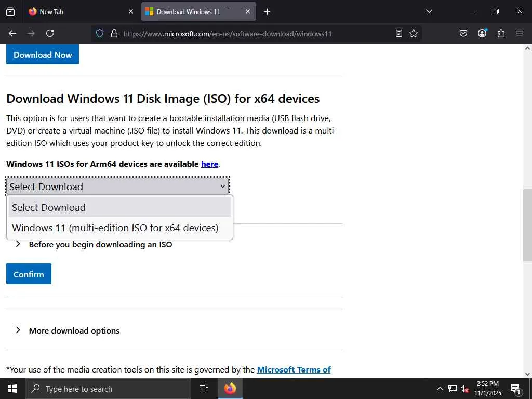Open a new tab with plus button
The image size is (532, 399).
[267, 11]
